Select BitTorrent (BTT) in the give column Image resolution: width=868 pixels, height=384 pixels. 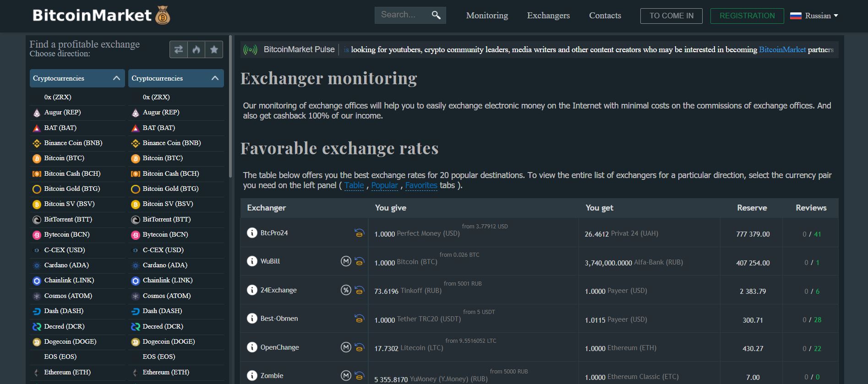[x=77, y=220]
